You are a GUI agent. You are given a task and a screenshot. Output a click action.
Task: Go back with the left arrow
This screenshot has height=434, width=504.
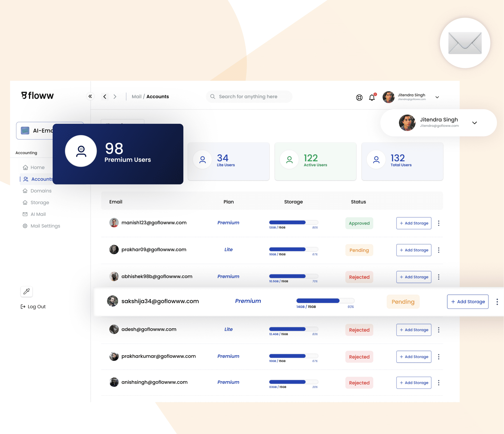[105, 97]
